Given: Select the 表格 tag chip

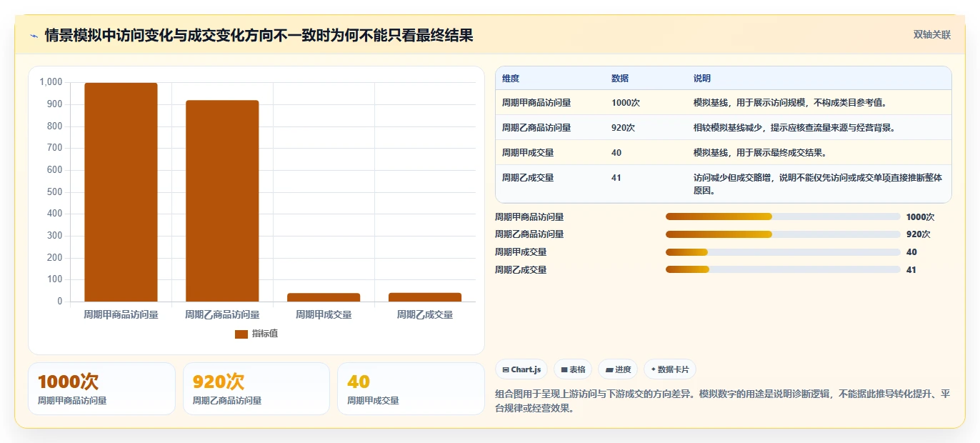Looking at the screenshot, I should [x=573, y=369].
